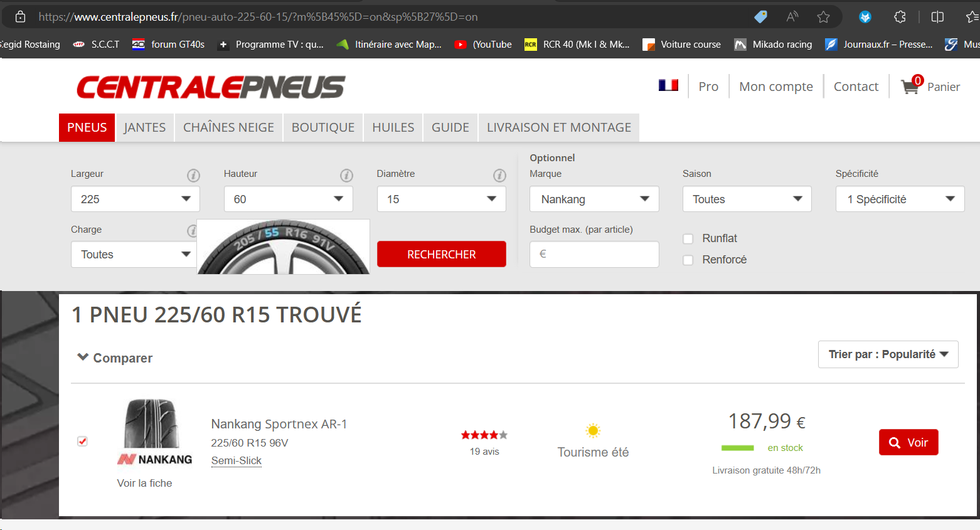This screenshot has height=530, width=980.
Task: Select the CHAÎNES NEIGE tab
Action: click(x=228, y=127)
